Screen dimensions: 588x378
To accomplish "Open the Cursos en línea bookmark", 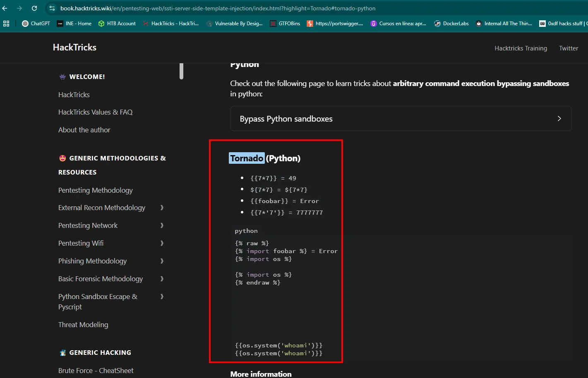I will [x=398, y=24].
